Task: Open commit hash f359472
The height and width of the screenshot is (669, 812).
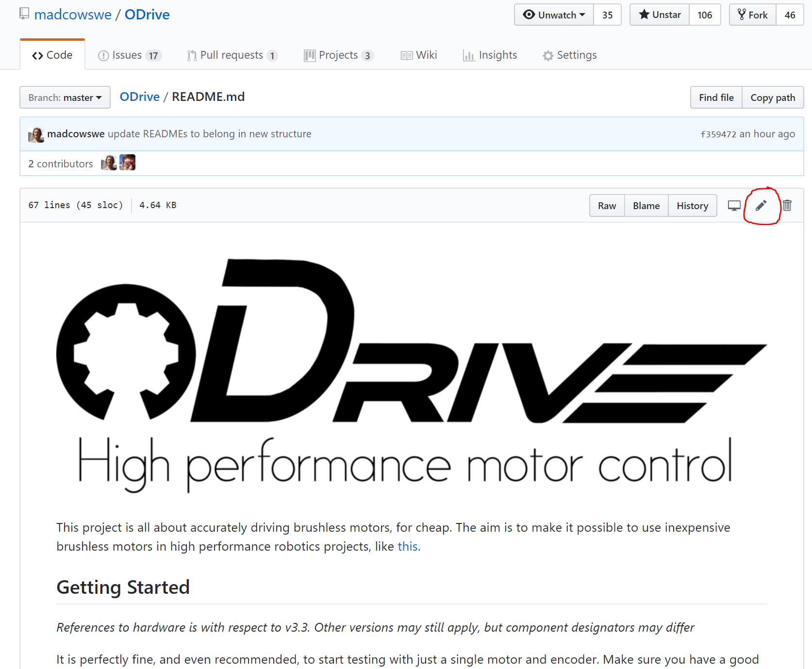Action: 718,134
